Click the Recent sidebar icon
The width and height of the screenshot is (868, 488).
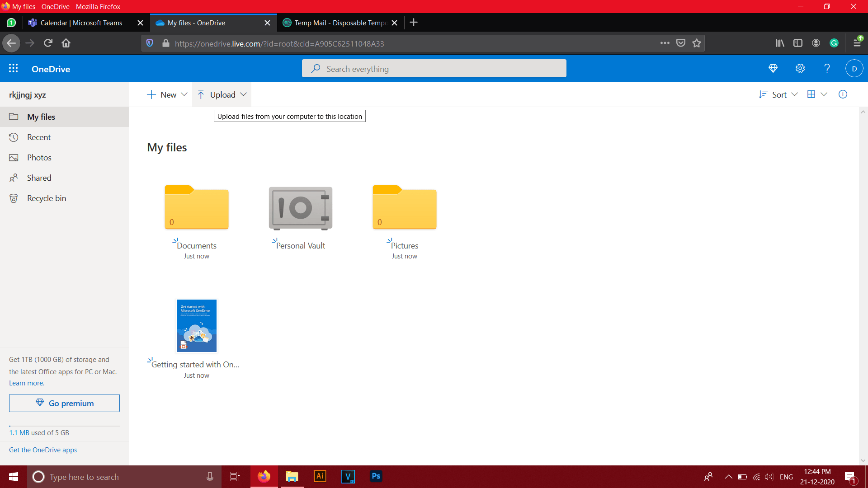point(15,137)
